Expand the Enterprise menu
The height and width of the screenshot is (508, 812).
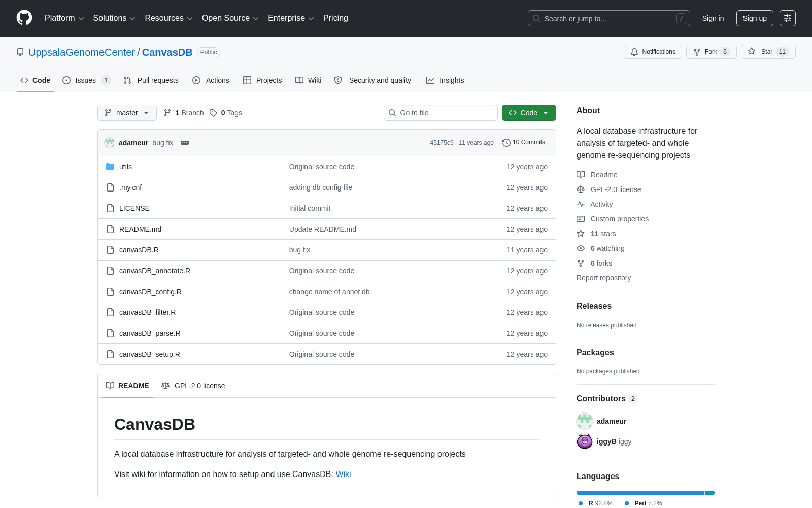(x=291, y=18)
